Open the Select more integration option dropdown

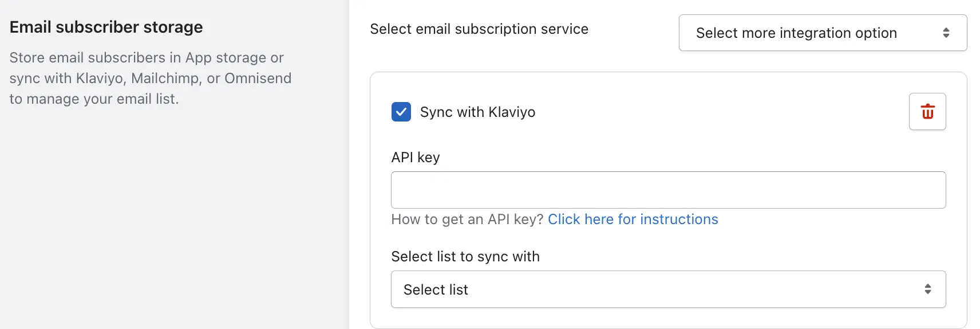click(823, 33)
